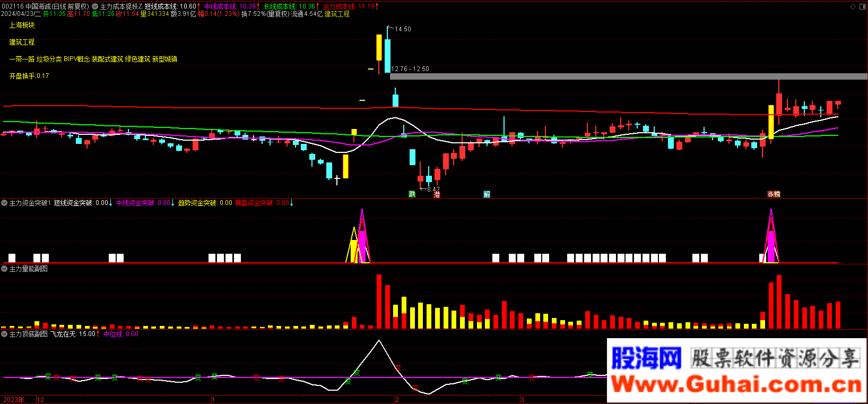Open the Www.Guhai.com.cn watermark link
Image resolution: width=868 pixels, height=404 pixels.
click(x=736, y=384)
